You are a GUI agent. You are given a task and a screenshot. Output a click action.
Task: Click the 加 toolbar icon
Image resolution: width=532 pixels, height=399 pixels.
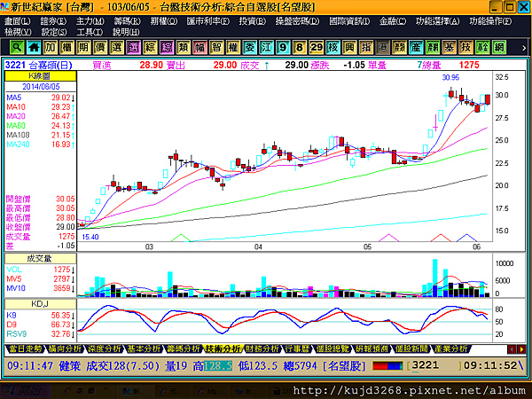click(51, 47)
